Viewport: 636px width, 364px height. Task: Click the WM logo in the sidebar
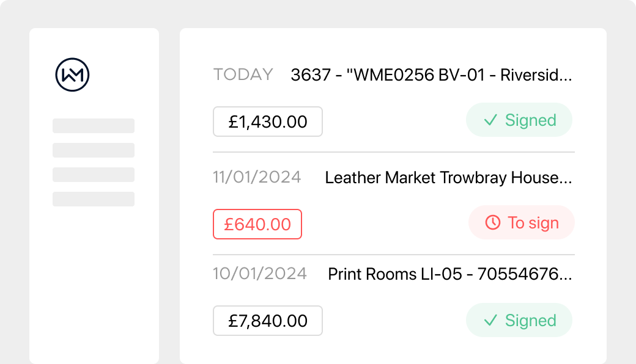[x=72, y=75]
